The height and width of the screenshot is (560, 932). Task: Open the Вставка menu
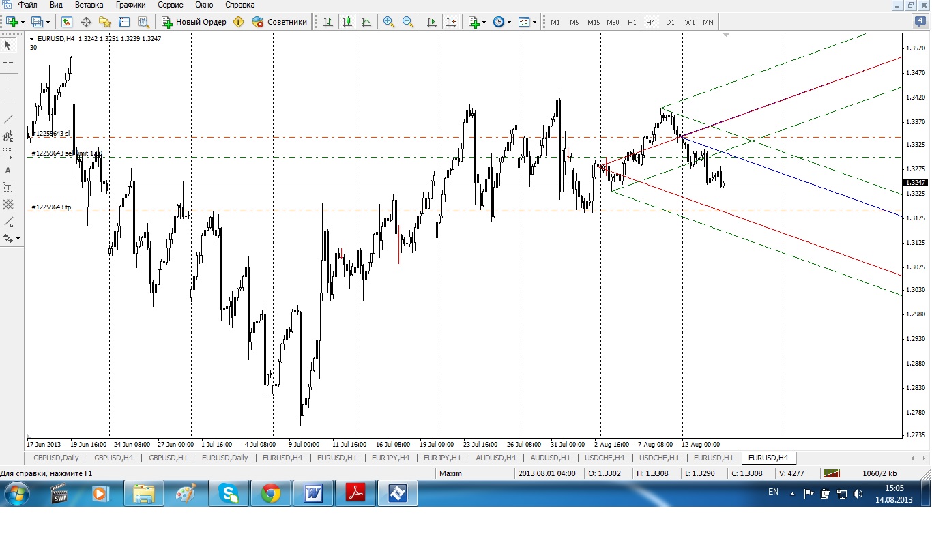pos(89,5)
